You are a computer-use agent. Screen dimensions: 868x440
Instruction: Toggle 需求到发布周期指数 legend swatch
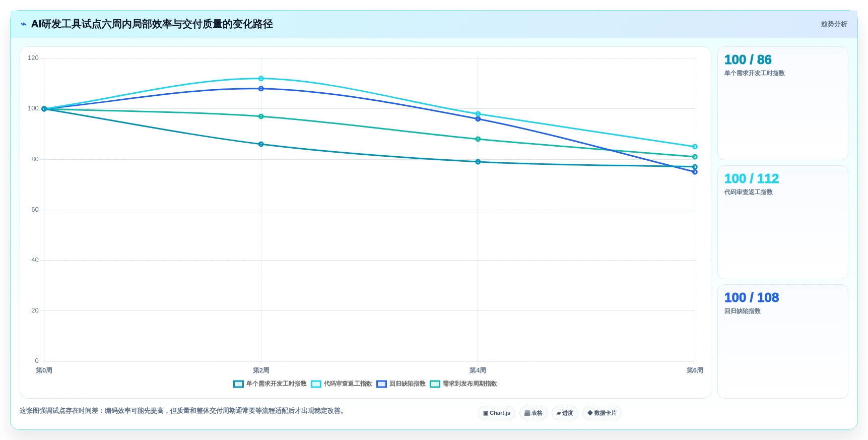(x=435, y=384)
